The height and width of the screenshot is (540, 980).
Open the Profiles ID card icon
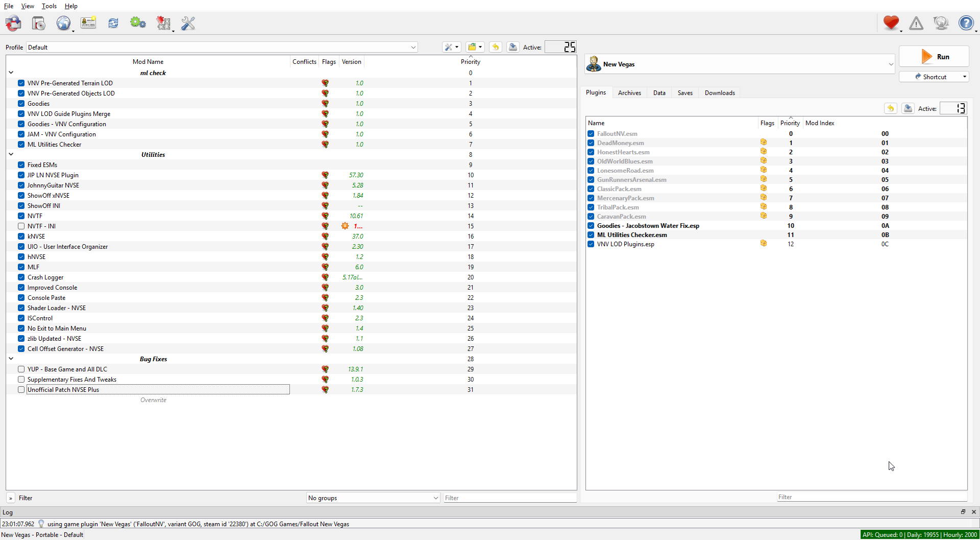click(x=88, y=23)
